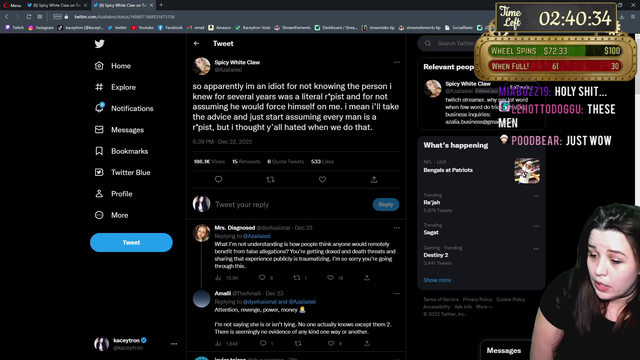Open options for Ra'jah trend
This screenshot has width=640, height=360.
click(x=536, y=196)
